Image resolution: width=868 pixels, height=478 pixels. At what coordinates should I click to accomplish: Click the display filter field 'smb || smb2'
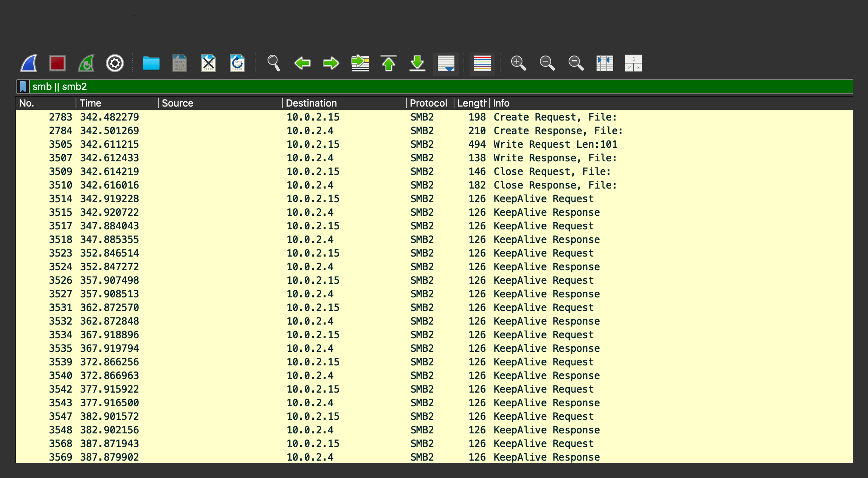(441, 87)
